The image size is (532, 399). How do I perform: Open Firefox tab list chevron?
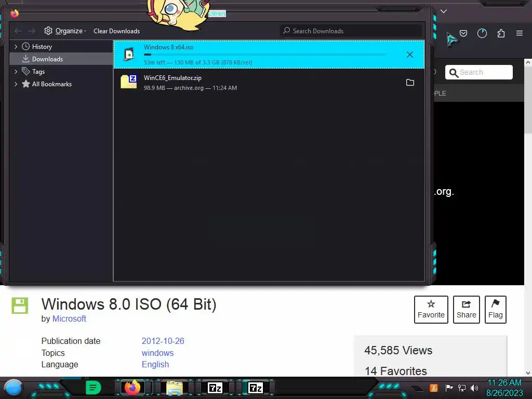tap(444, 11)
